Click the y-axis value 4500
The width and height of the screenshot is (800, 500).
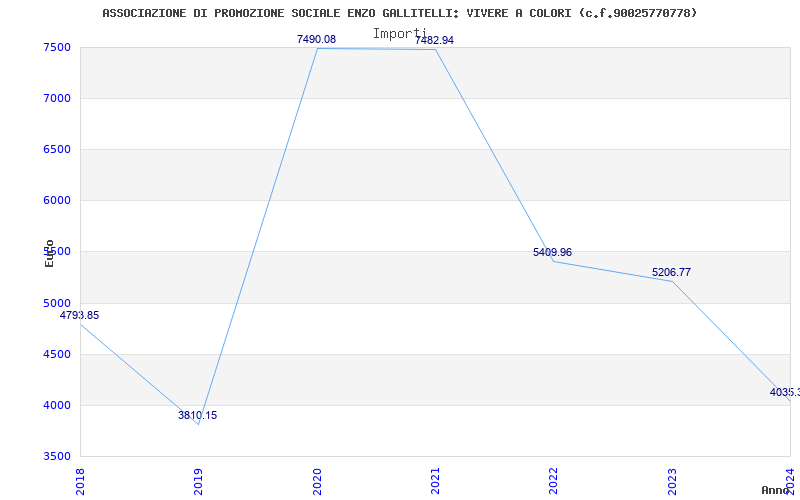57,354
